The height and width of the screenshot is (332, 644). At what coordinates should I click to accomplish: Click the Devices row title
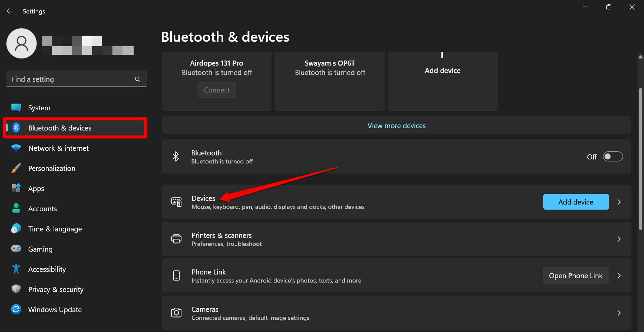(x=203, y=198)
